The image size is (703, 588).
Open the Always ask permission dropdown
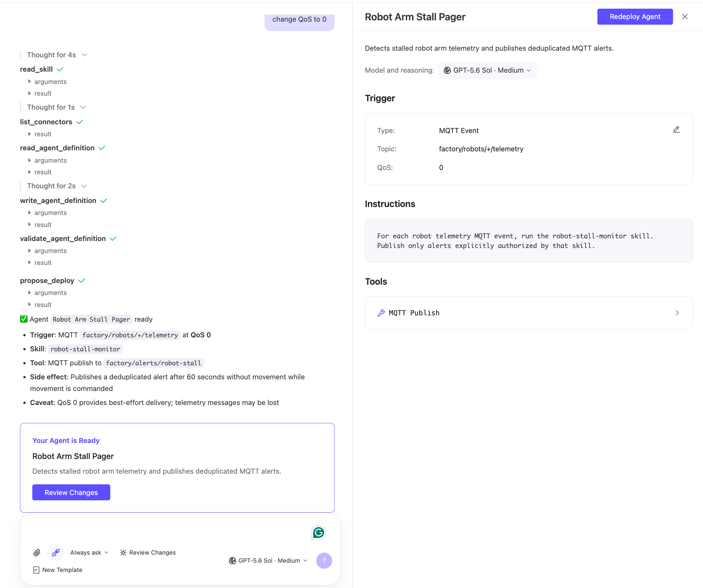click(x=89, y=553)
